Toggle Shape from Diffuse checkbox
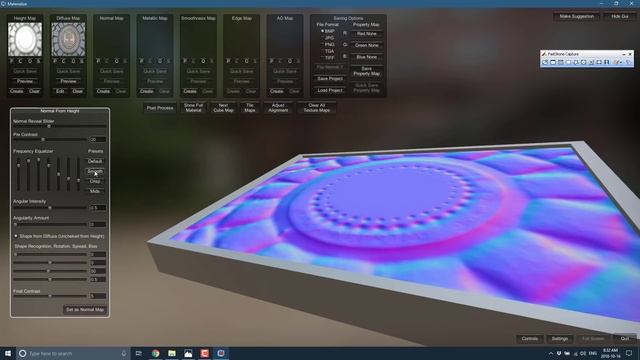The image size is (640, 360). click(16, 236)
